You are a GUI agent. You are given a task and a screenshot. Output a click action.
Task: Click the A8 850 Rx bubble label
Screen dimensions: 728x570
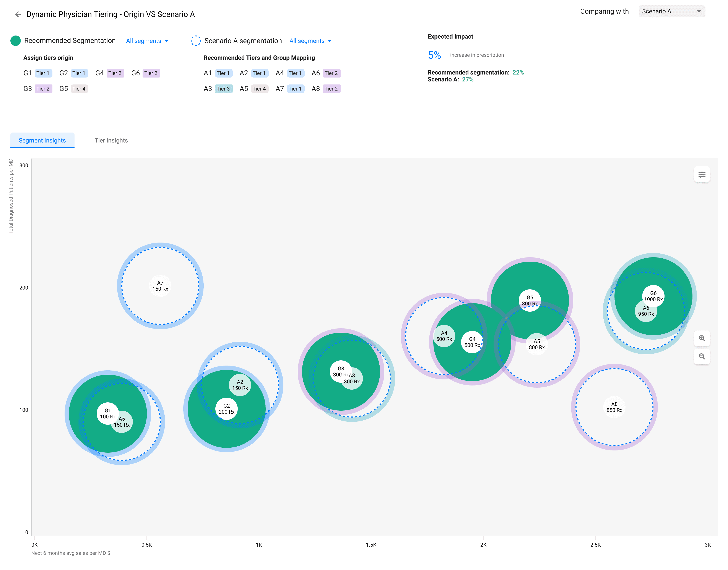[x=614, y=407]
